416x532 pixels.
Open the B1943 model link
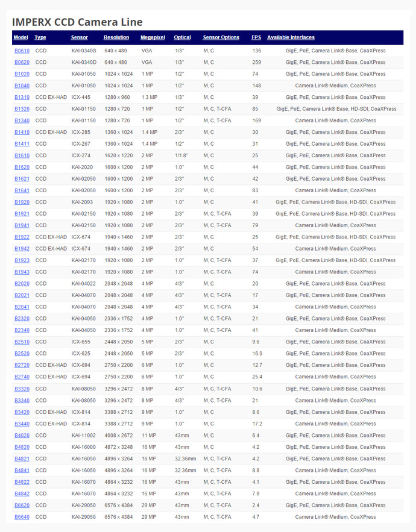22,272
